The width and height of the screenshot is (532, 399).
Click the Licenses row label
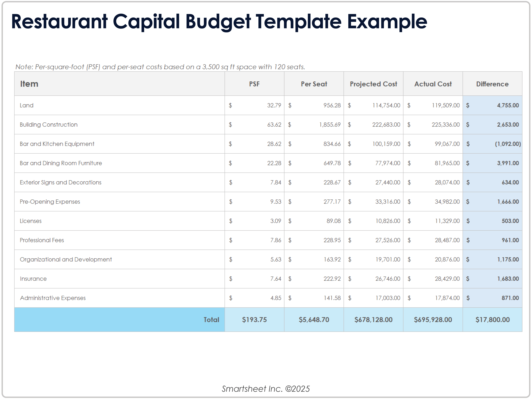tap(30, 221)
